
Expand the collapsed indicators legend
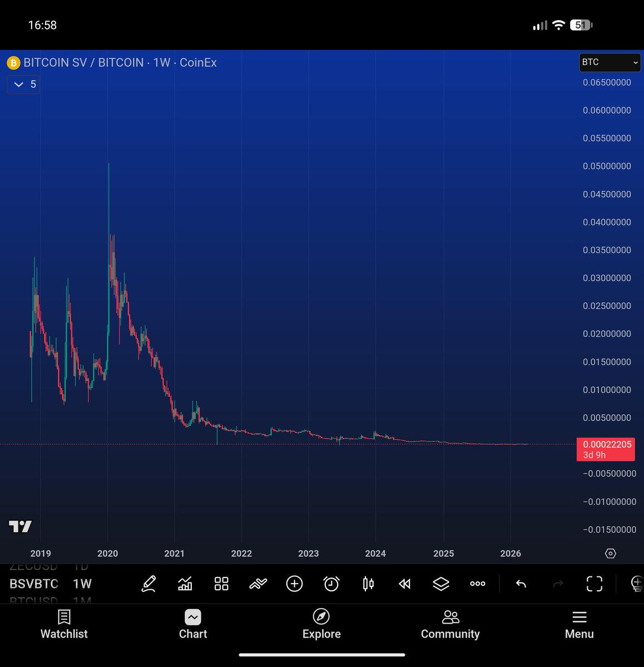tap(23, 84)
